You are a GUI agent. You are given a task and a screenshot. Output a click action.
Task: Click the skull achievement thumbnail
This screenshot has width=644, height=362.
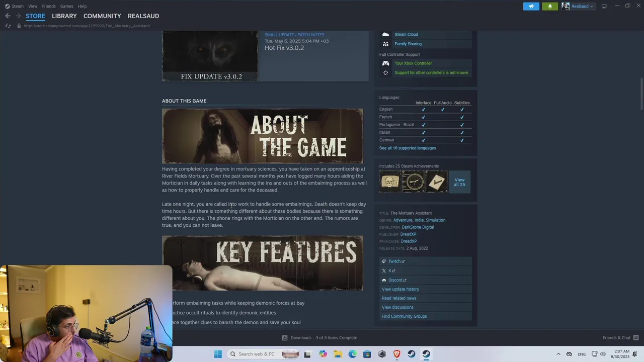coord(390,182)
